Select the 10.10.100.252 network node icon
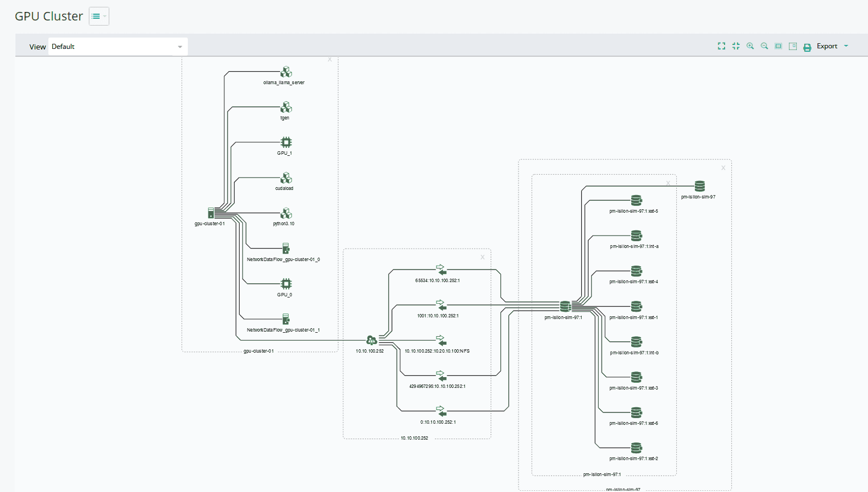868x492 pixels. click(x=372, y=340)
